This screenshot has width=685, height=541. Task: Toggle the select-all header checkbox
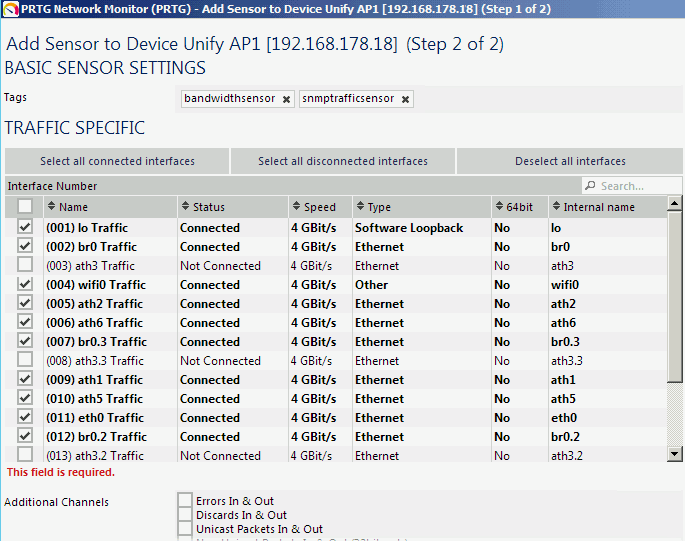tap(25, 206)
